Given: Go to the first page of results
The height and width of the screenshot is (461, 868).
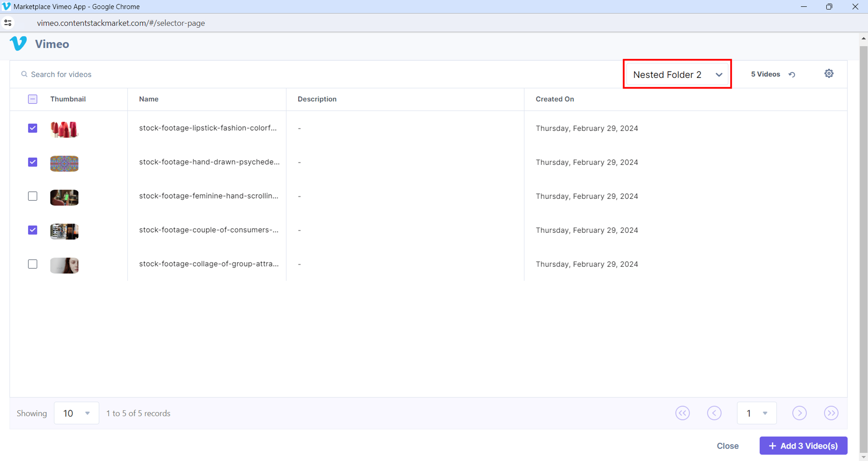Looking at the screenshot, I should (683, 413).
